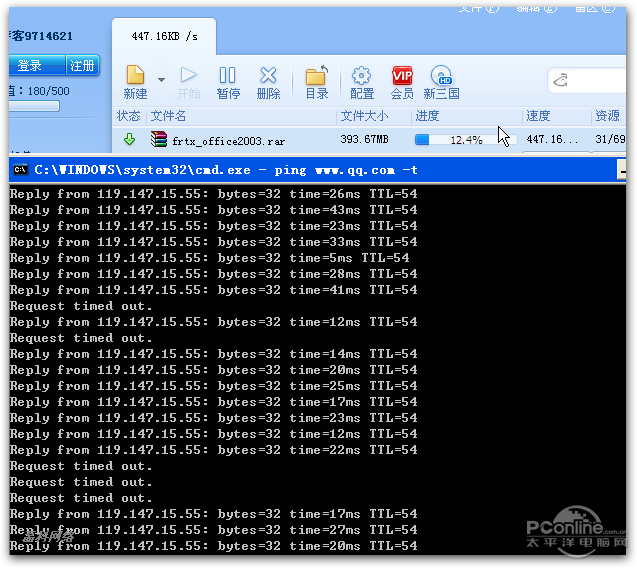Click the New task (新建) icon

pyautogui.click(x=135, y=77)
